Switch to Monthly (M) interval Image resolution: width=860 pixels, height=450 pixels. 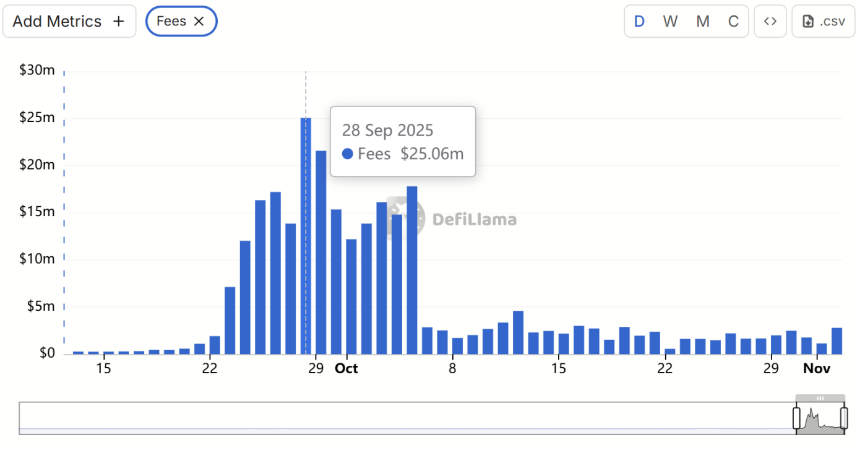point(703,21)
